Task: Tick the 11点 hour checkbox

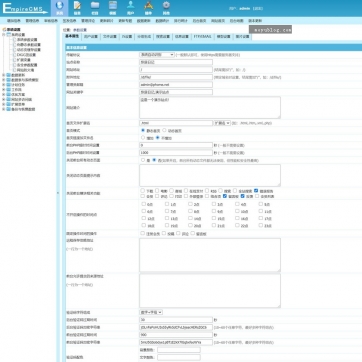Action: (261, 211)
